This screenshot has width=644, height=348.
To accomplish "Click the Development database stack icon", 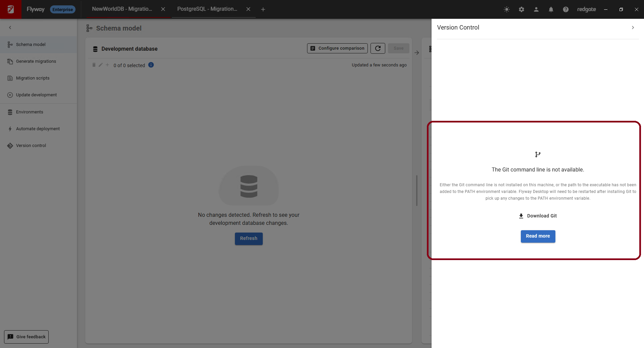I will [x=95, y=49].
